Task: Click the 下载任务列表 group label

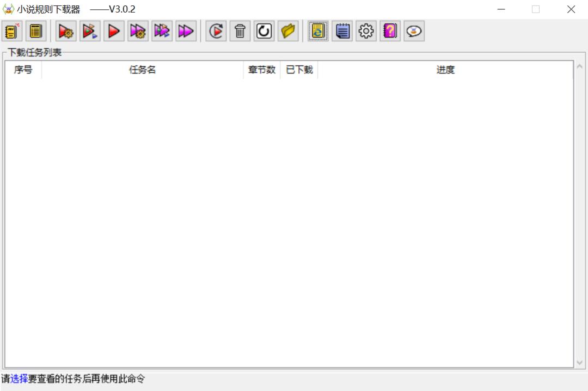Action: 34,52
